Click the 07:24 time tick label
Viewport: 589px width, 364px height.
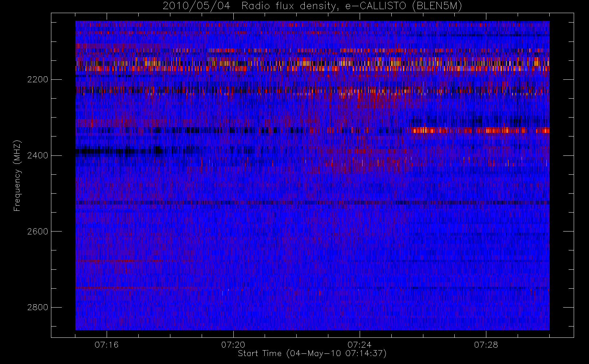coord(360,345)
